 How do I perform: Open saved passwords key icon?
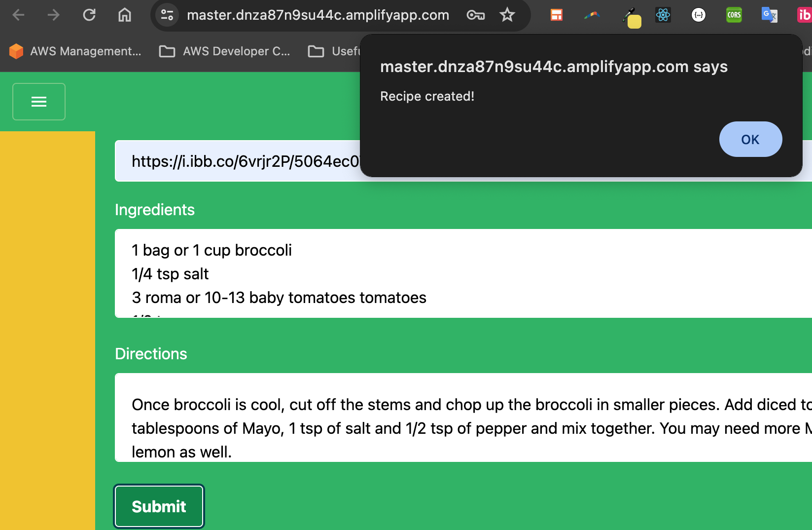[475, 15]
